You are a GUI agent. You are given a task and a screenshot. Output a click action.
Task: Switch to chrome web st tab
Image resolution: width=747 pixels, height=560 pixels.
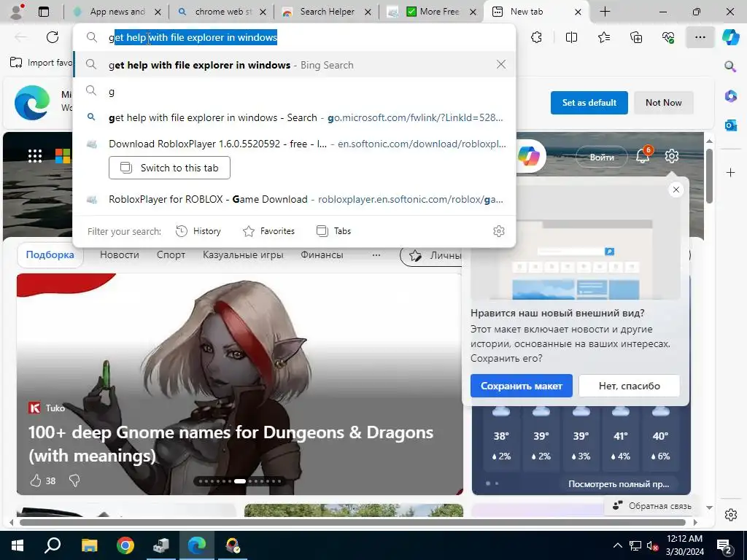[x=221, y=12]
